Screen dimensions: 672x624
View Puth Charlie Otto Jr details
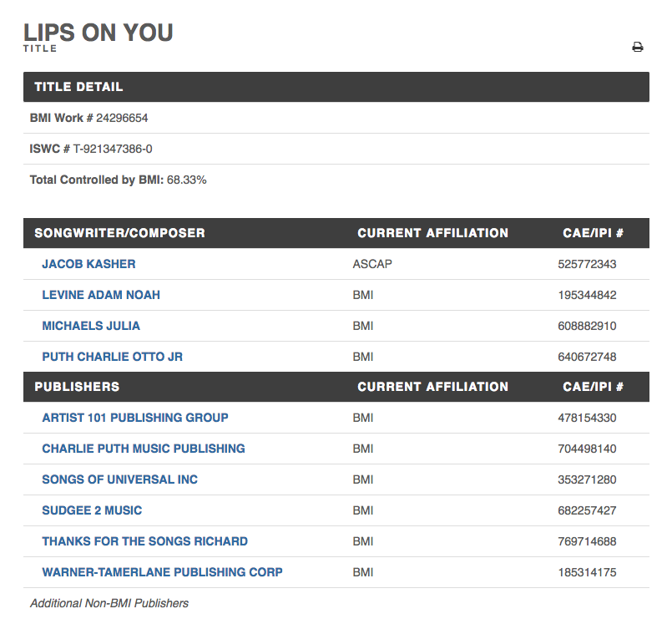tap(112, 357)
